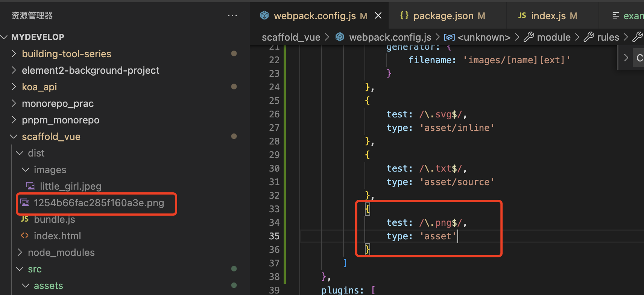Switch to the package.json tab
Image resolution: width=644 pixels, height=295 pixels.
tap(448, 15)
